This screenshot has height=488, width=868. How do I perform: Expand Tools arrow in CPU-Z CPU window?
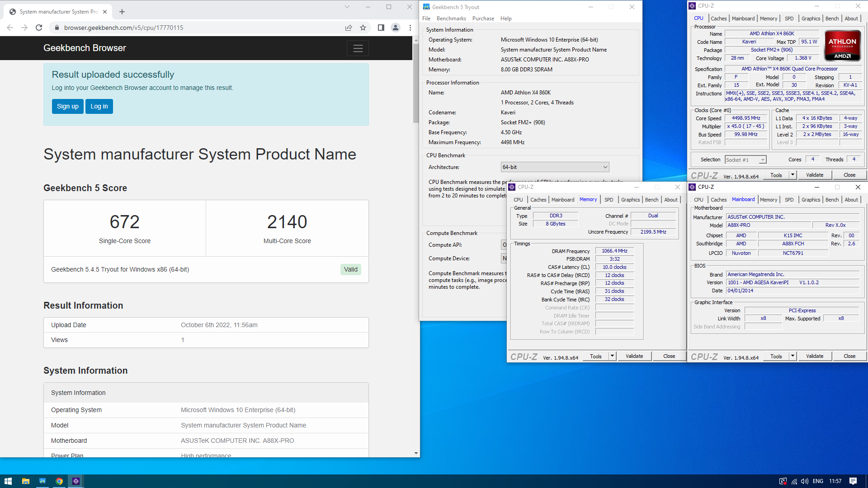(x=793, y=175)
